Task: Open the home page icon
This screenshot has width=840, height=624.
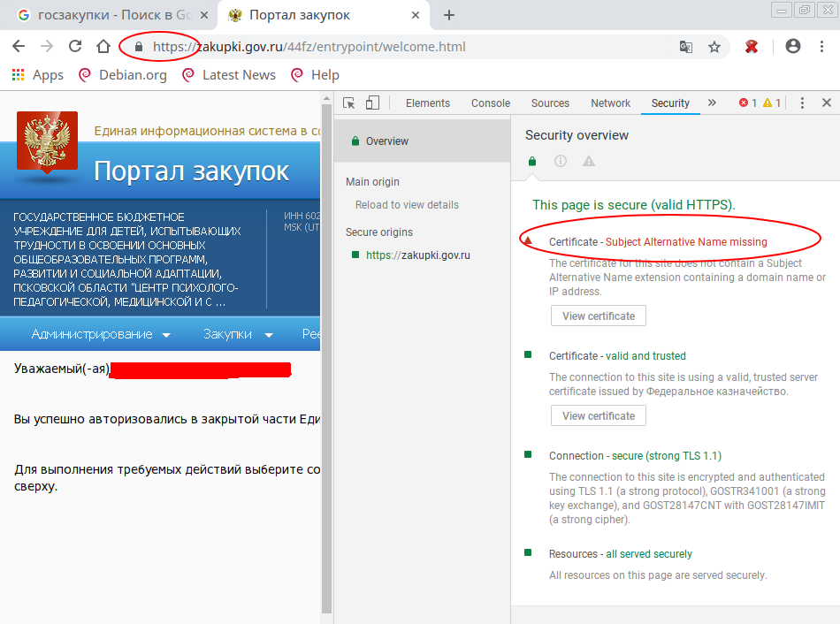Action: (x=103, y=47)
